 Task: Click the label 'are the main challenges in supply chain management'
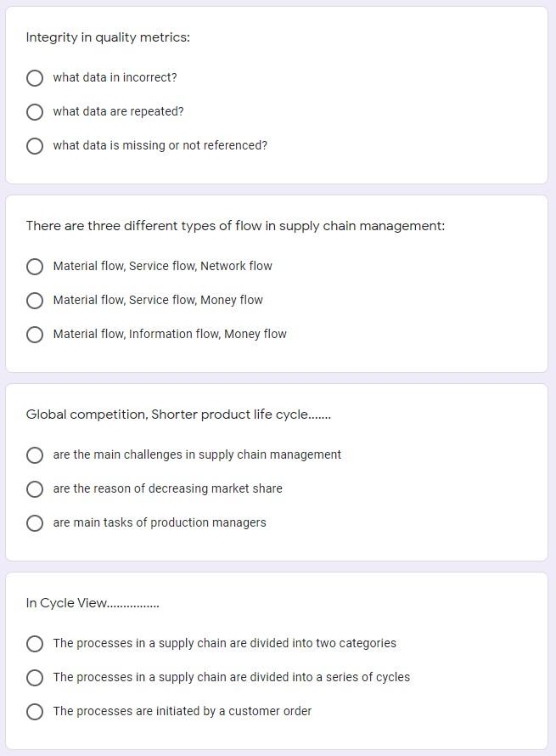point(197,454)
